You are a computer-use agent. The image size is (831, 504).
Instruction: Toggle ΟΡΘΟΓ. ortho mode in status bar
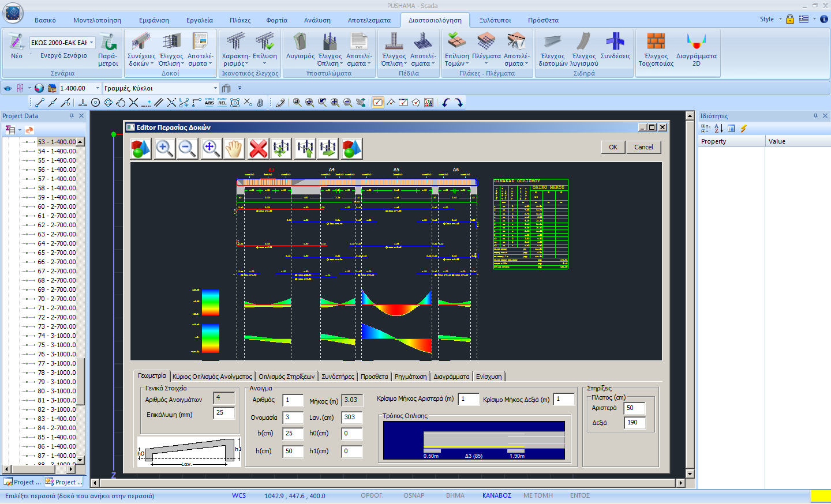pos(372,495)
